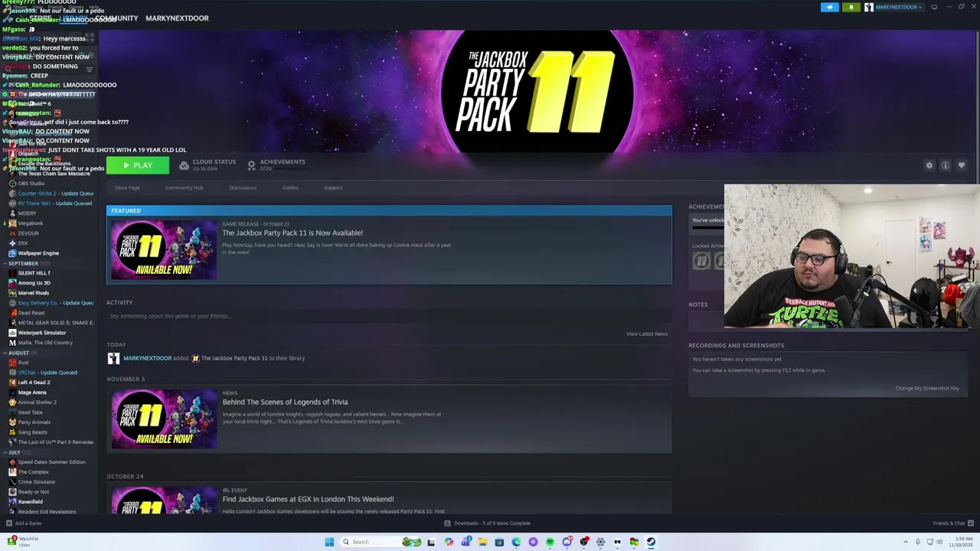Select Party Animals in library list
This screenshot has width=980, height=551.
pyautogui.click(x=34, y=422)
